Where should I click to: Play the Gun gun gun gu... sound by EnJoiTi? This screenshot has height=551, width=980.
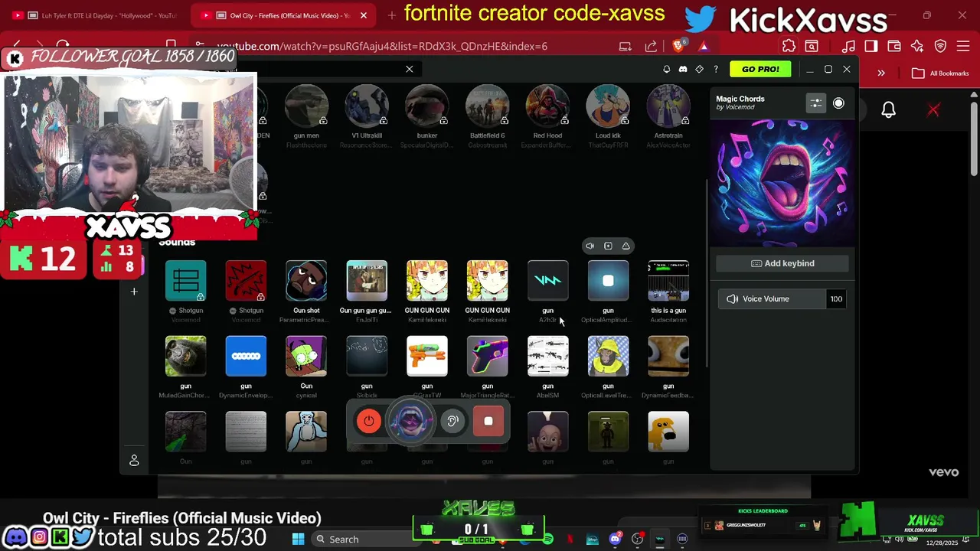367,281
